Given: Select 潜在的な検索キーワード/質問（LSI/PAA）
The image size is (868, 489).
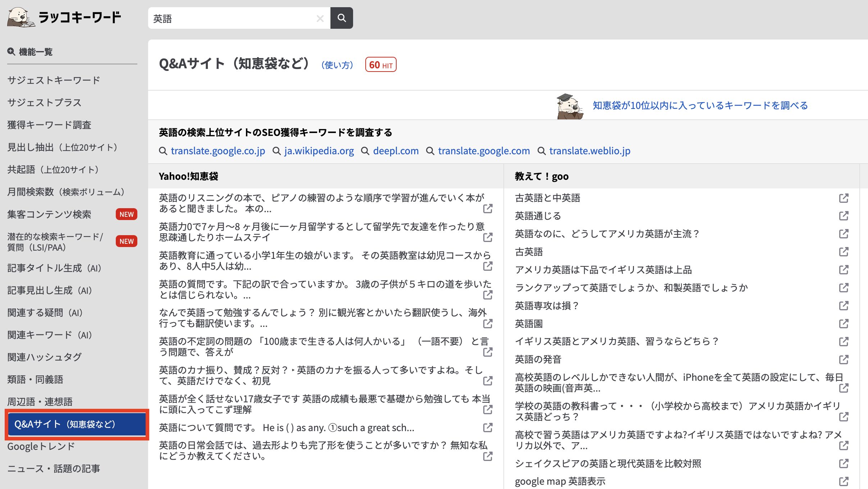Looking at the screenshot, I should pyautogui.click(x=55, y=242).
